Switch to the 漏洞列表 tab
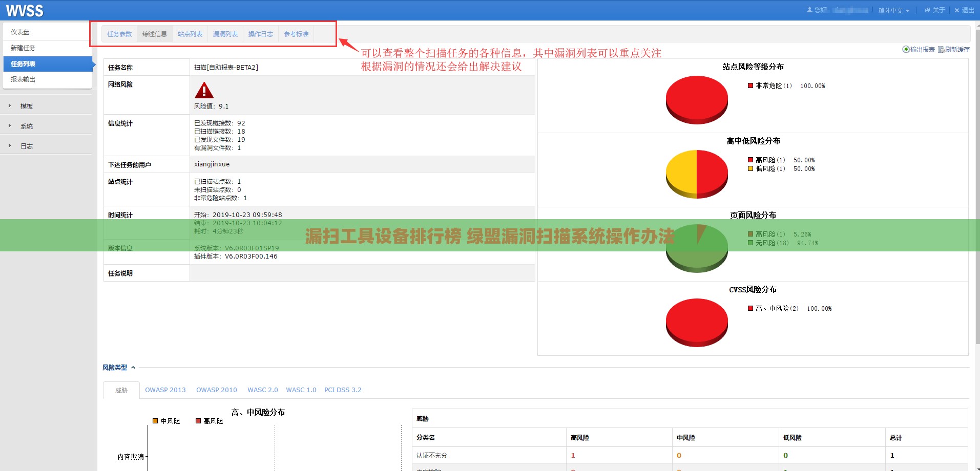 pos(225,34)
